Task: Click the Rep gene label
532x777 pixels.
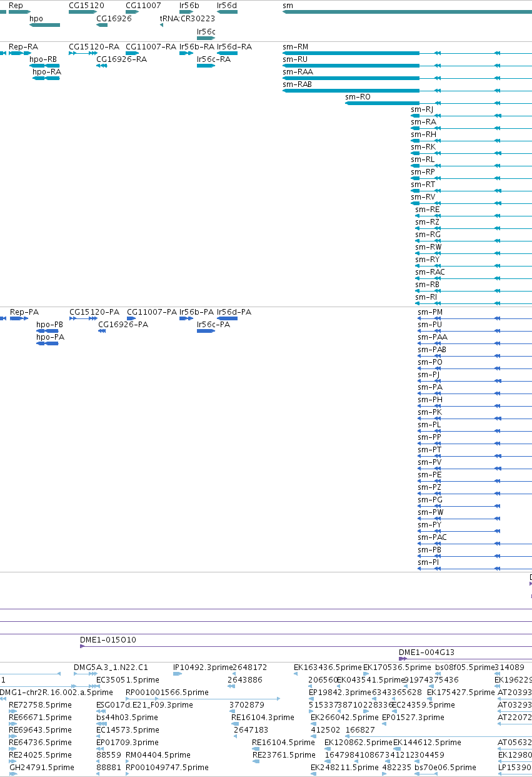Action: coord(16,5)
